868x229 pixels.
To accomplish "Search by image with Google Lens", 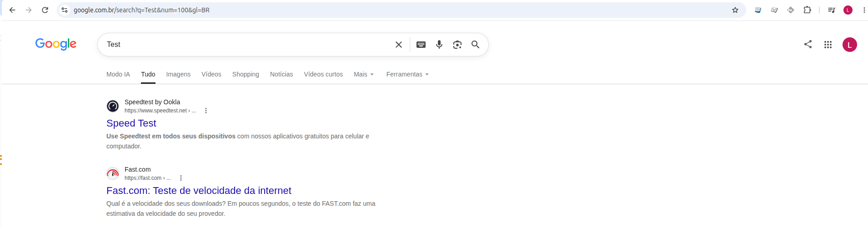I will (457, 45).
